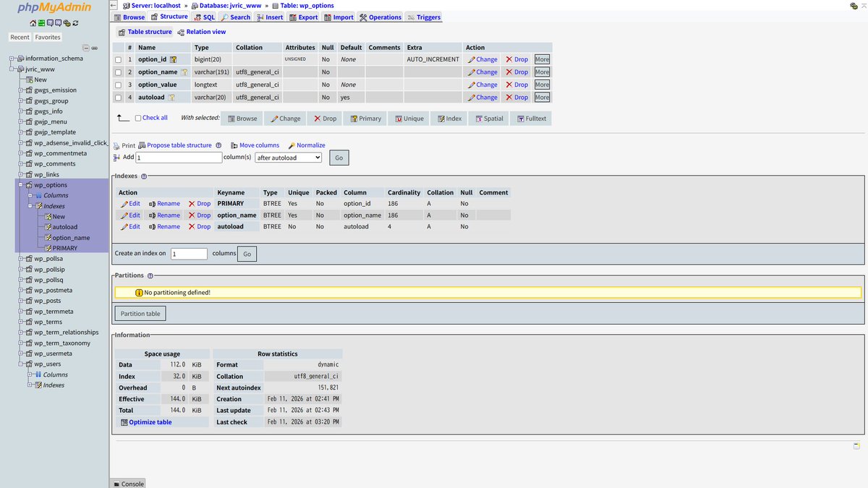Click the Partition table button
This screenshot has height=488, width=868.
pos(140,314)
